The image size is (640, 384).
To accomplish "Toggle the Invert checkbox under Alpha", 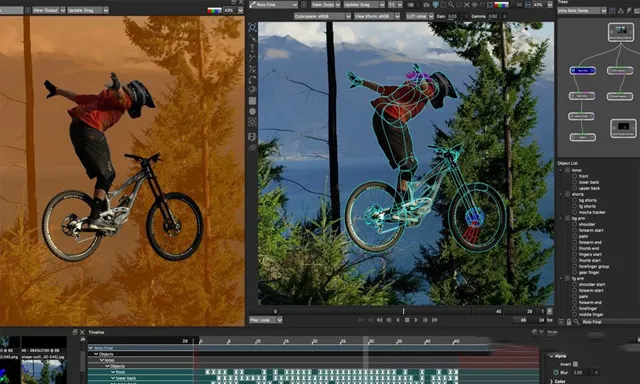I will [576, 364].
